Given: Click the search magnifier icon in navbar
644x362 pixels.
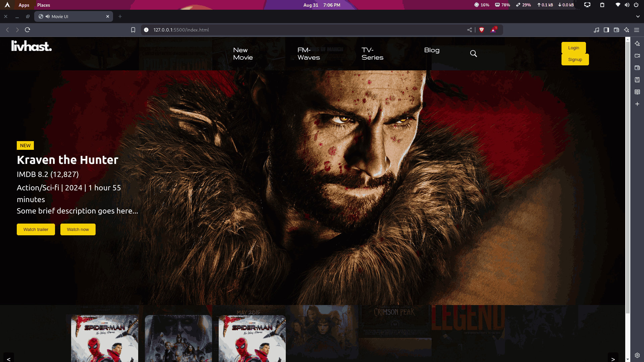Looking at the screenshot, I should tap(473, 54).
